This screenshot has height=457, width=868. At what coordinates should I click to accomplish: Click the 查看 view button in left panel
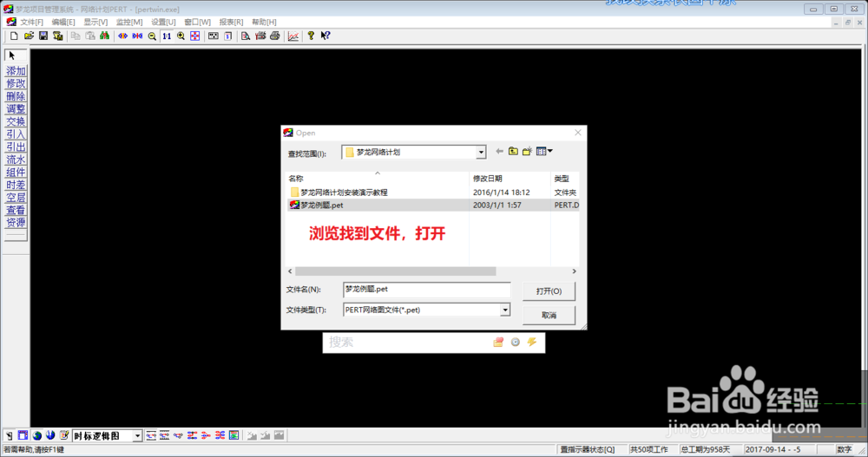tap(16, 210)
